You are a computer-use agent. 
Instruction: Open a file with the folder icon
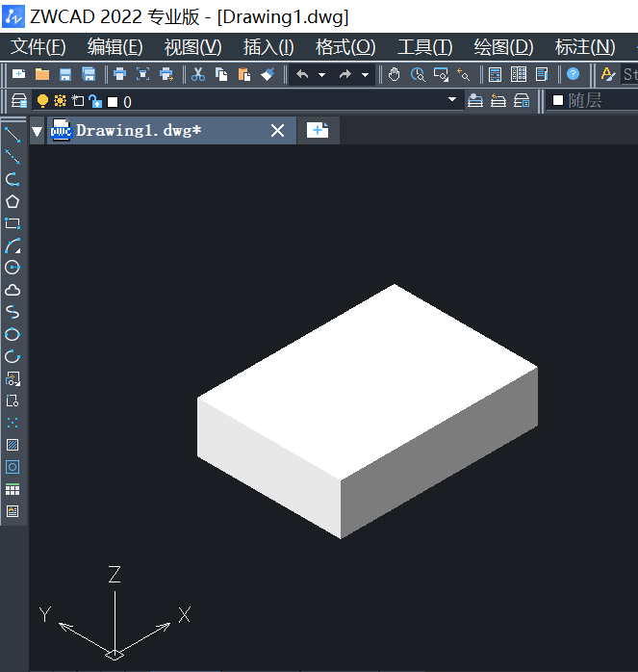coord(42,74)
